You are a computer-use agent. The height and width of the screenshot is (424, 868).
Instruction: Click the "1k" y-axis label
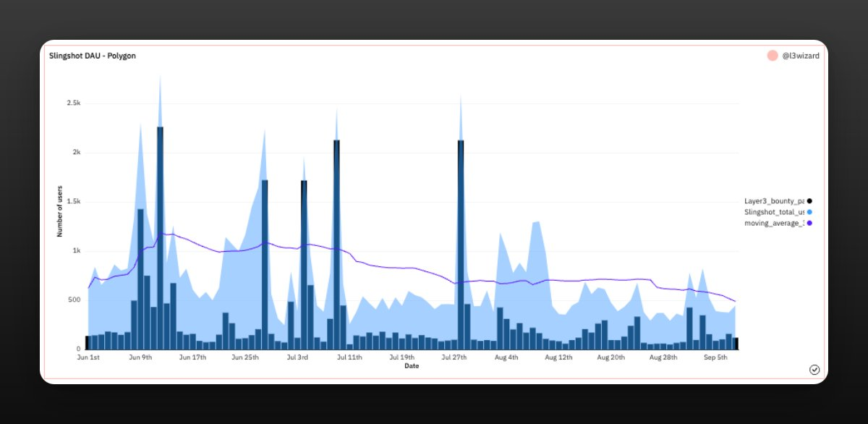[76, 251]
